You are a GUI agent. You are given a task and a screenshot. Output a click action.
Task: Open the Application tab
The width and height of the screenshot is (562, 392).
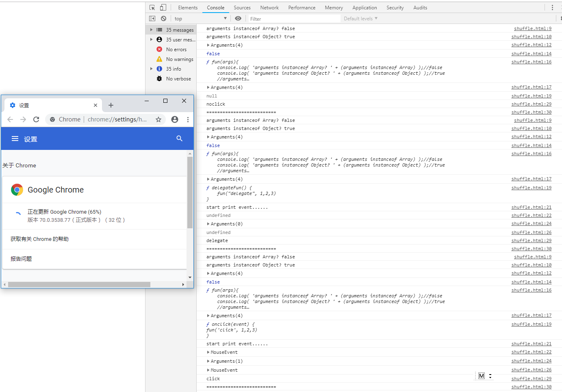click(x=365, y=8)
